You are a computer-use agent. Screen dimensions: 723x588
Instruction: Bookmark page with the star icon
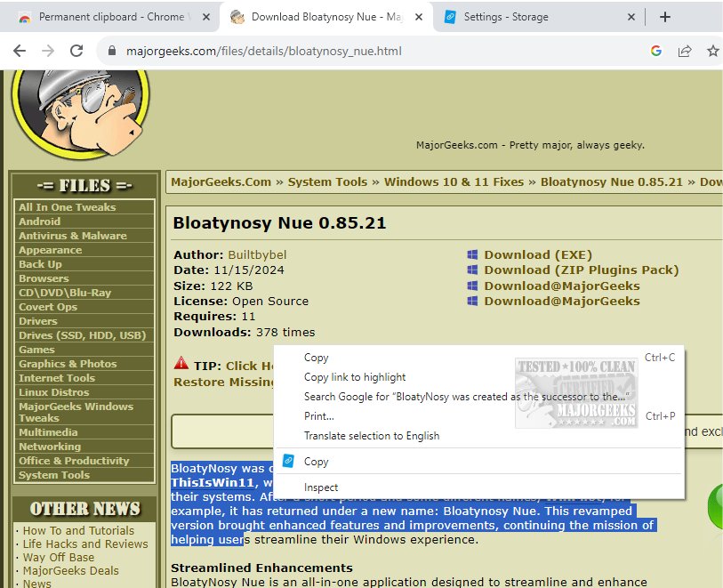pos(713,51)
